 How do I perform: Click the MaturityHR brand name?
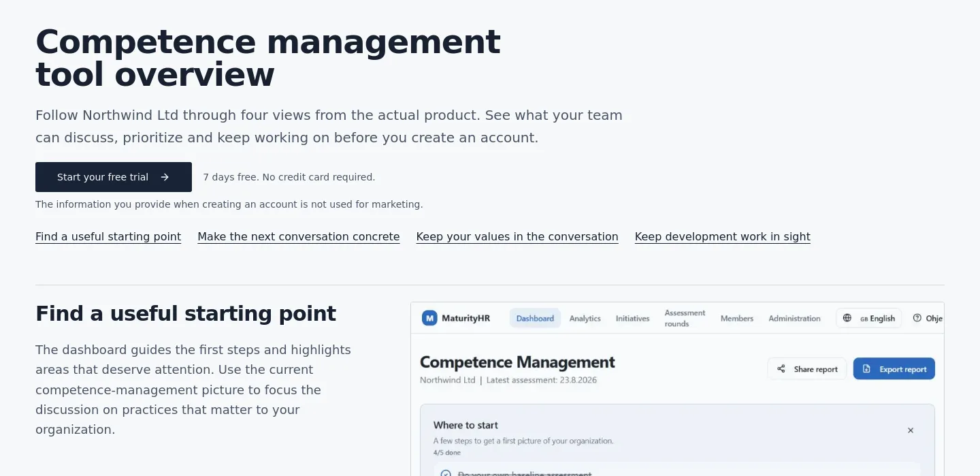coord(466,318)
